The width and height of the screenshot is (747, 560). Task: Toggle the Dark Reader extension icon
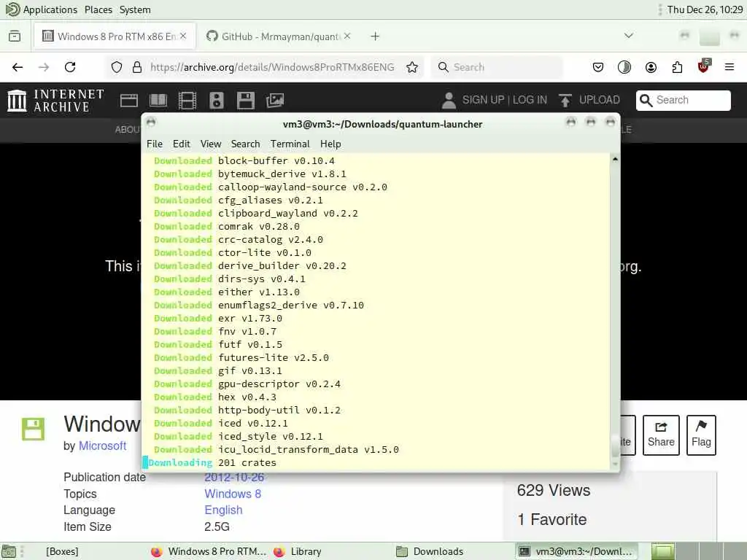pyautogui.click(x=624, y=67)
